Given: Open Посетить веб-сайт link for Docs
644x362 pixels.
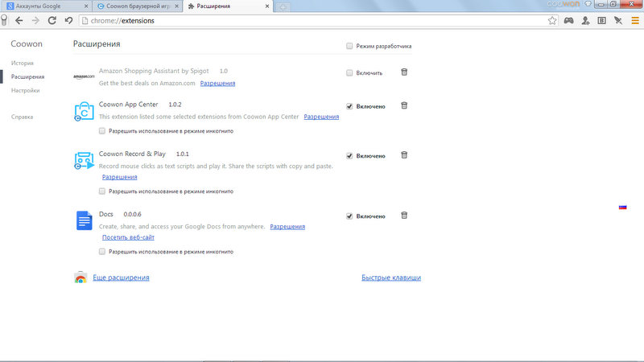Looking at the screenshot, I should (x=128, y=237).
